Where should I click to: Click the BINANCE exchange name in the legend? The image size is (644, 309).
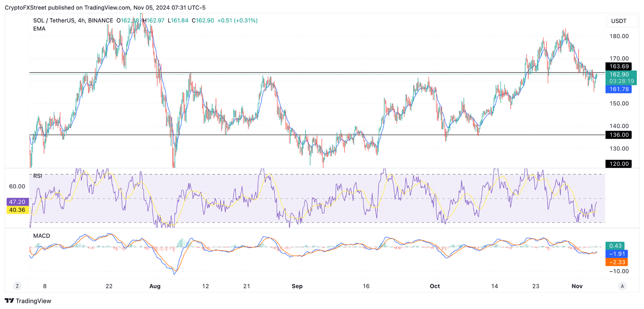click(x=101, y=20)
